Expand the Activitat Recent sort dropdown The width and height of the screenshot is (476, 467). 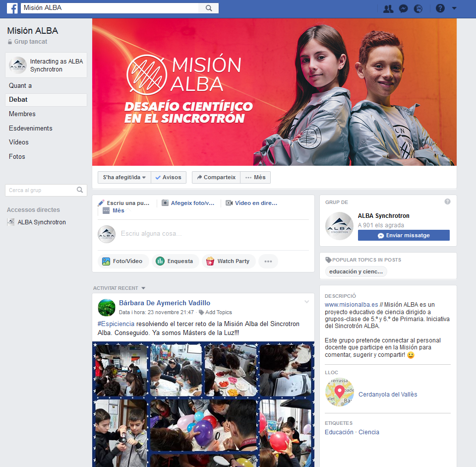coord(144,288)
